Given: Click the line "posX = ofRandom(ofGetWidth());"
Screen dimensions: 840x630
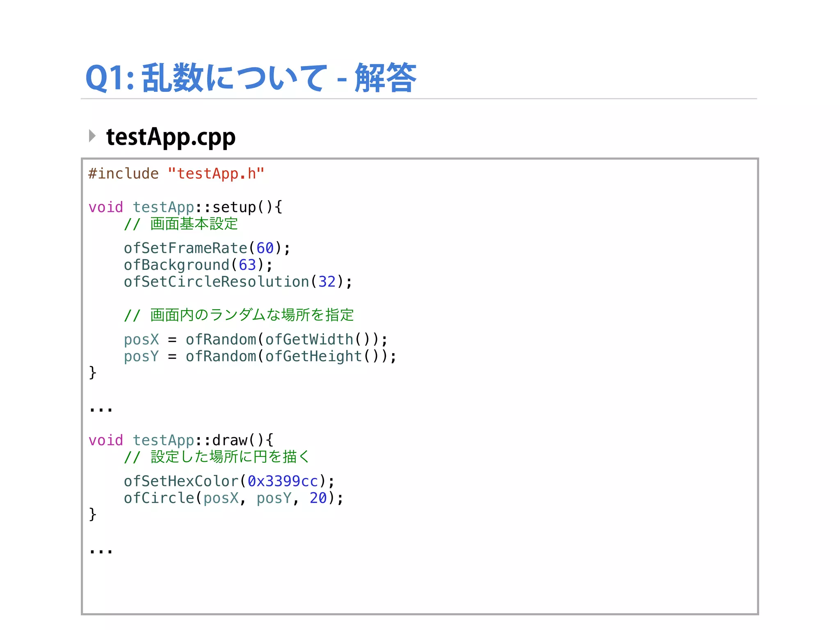Looking at the screenshot, I should coord(256,340).
